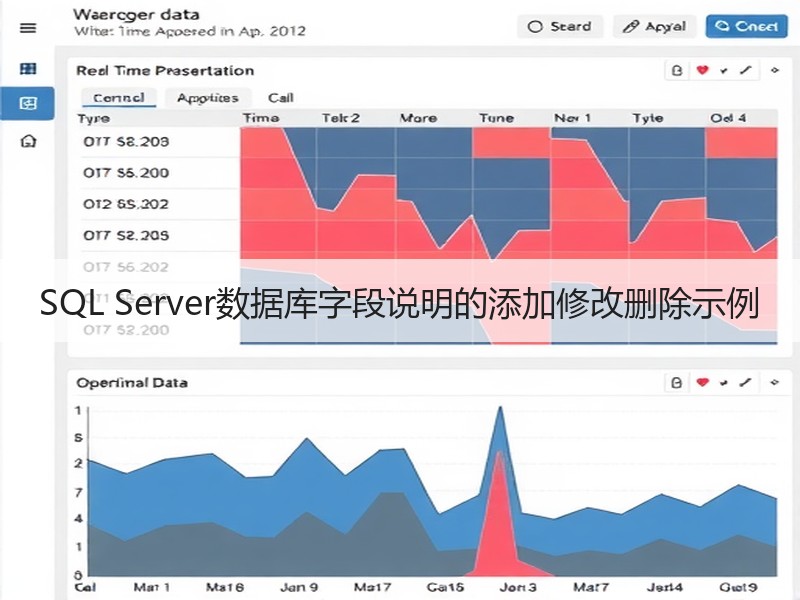Click the Jon 3 axis label
Image resolution: width=800 pixels, height=600 pixels.
518,587
